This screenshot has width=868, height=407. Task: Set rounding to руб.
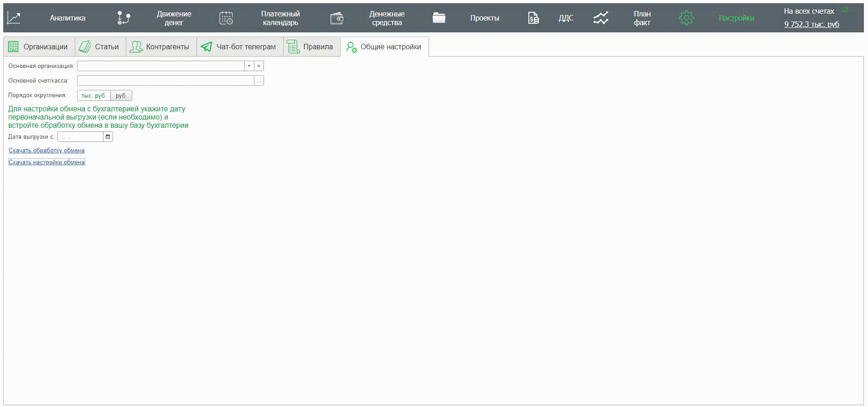click(121, 96)
